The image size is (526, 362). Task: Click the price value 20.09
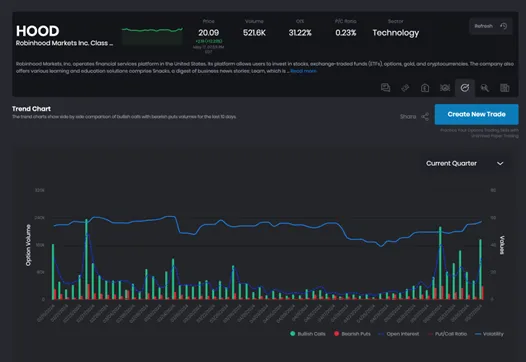[x=208, y=33]
